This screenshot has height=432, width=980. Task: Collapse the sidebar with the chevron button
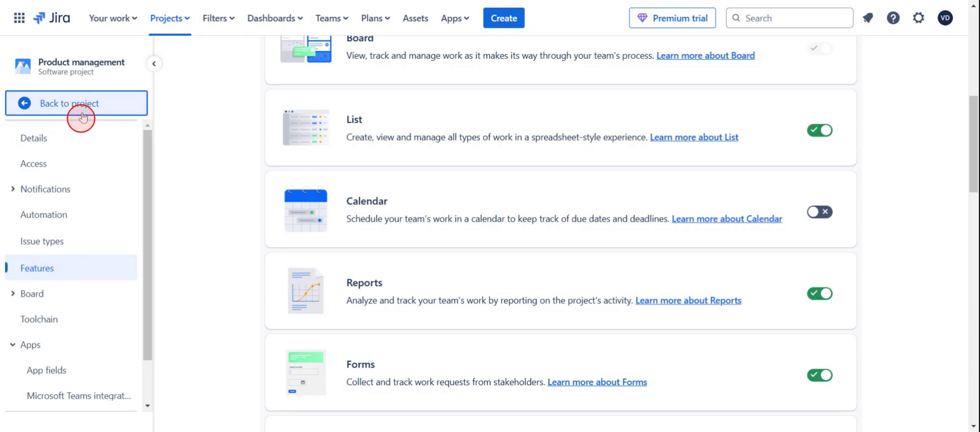pyautogui.click(x=154, y=64)
